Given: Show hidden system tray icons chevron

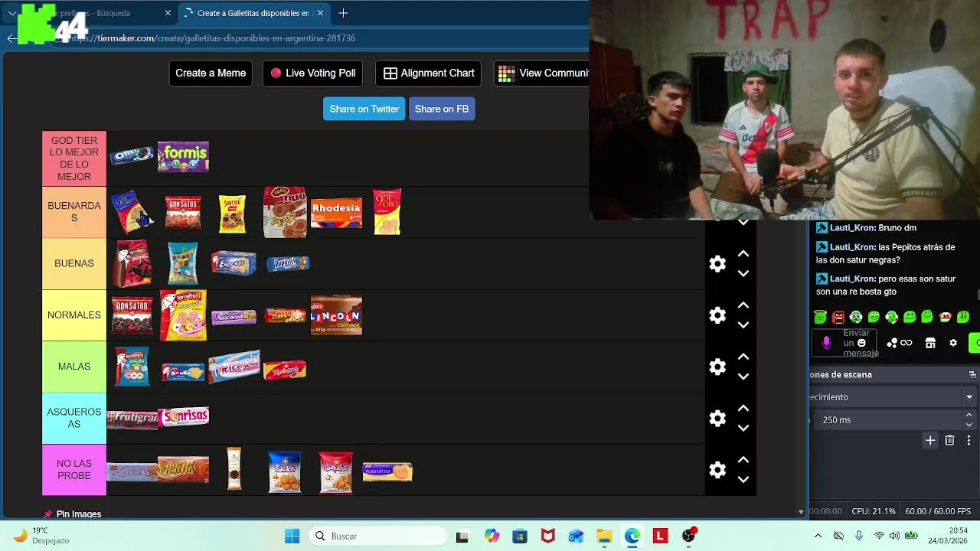Looking at the screenshot, I should [x=818, y=536].
